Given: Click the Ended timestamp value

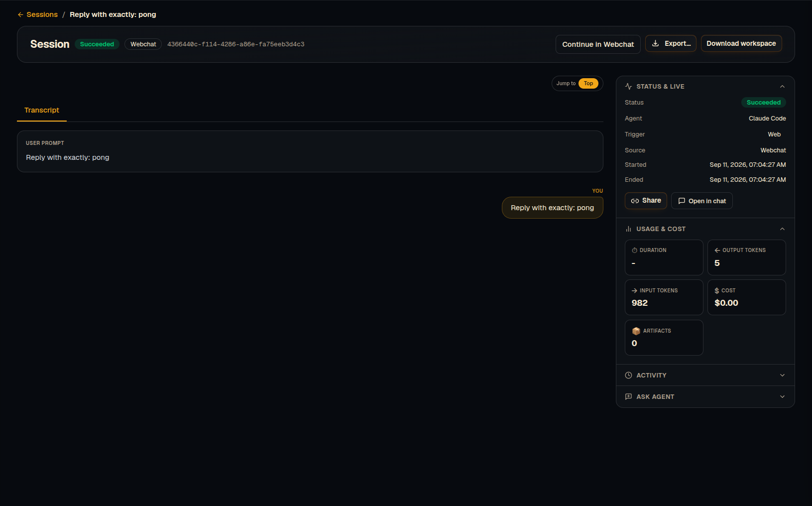Looking at the screenshot, I should click(x=748, y=180).
